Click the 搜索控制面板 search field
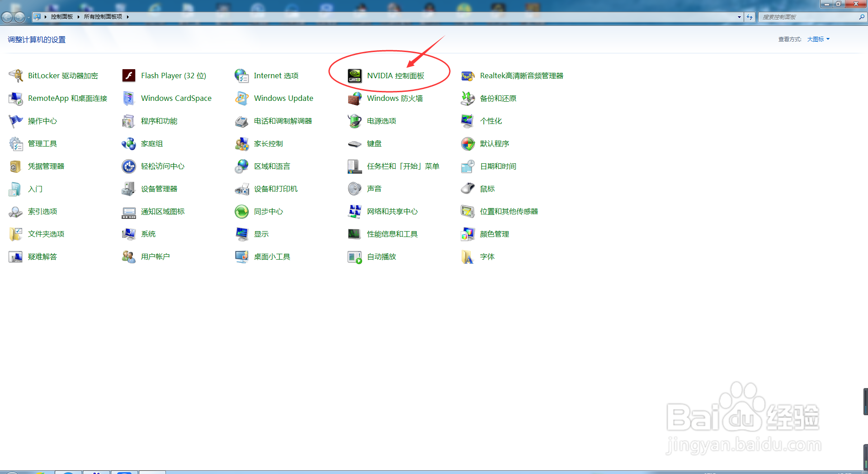868x474 pixels. coord(811,17)
